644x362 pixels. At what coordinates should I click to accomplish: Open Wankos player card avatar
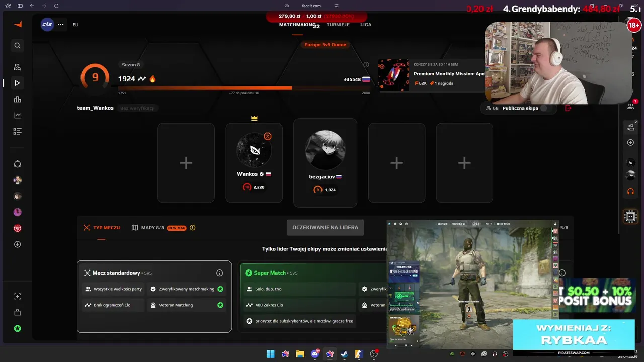coord(254,150)
